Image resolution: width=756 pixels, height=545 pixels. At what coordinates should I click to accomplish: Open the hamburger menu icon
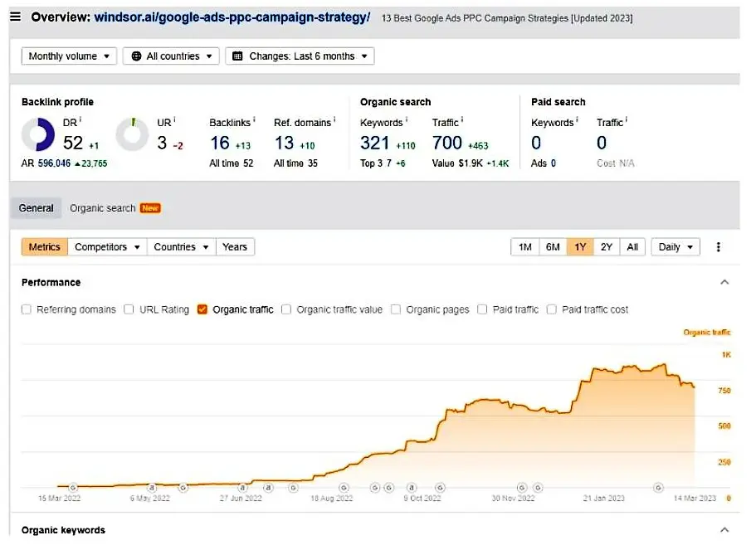coord(16,17)
